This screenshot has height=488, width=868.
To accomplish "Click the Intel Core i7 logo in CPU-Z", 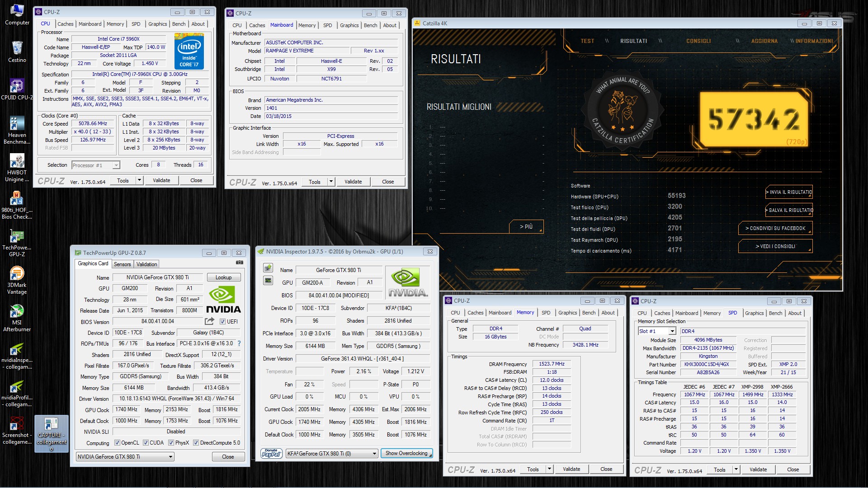I will click(x=189, y=52).
